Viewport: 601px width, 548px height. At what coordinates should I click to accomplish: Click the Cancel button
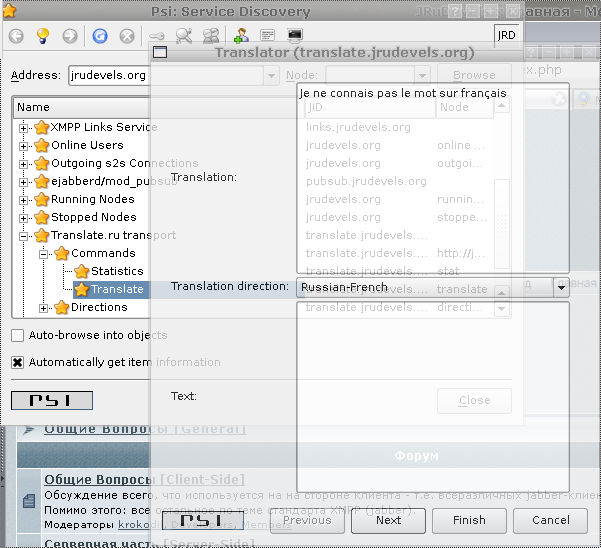551,520
